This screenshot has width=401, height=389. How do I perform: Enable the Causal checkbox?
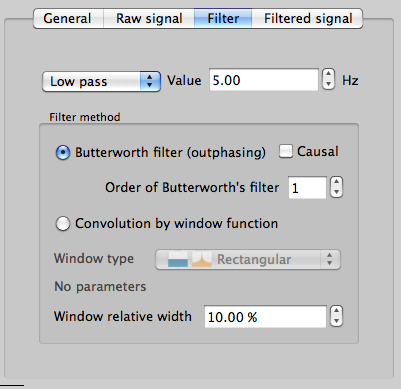click(286, 151)
